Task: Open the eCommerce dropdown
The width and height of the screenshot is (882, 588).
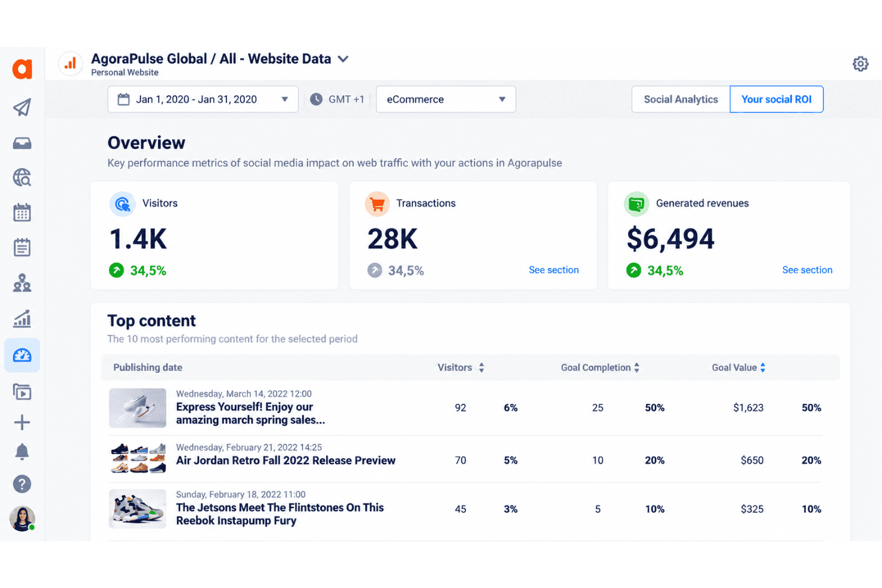Action: pyautogui.click(x=446, y=99)
